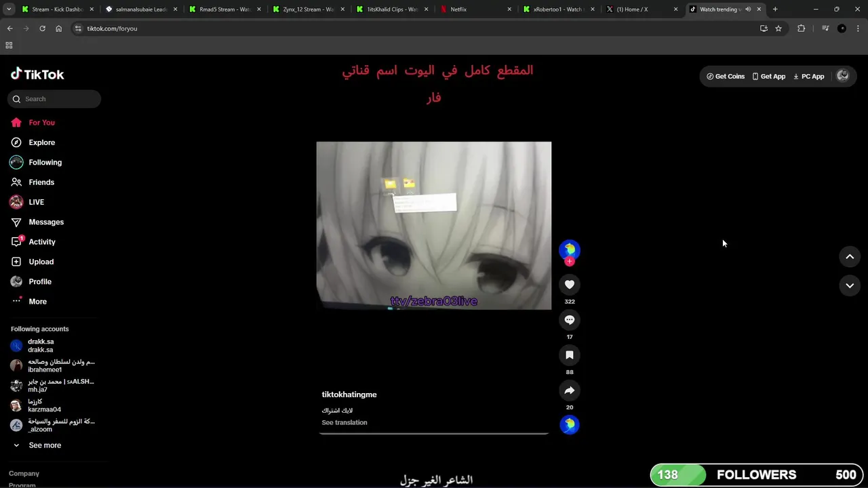Seek using the video progress bar
The image size is (868, 488).
coord(434,433)
